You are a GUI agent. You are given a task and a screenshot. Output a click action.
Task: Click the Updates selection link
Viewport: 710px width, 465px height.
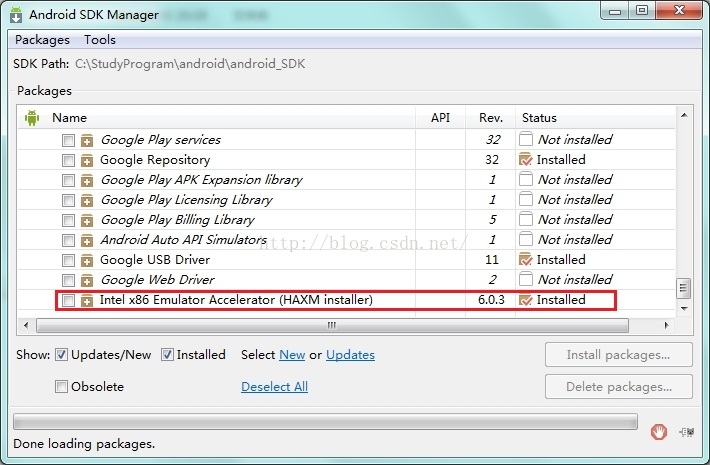tap(350, 355)
